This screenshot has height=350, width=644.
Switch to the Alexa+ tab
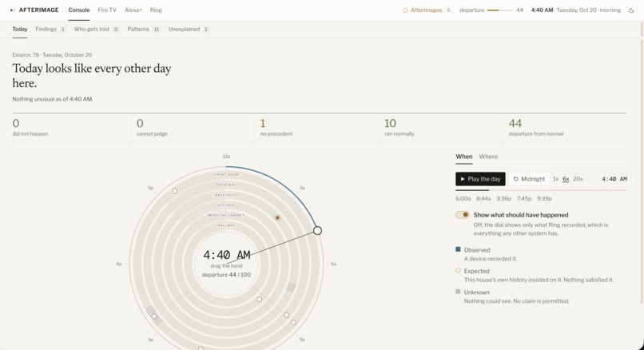[x=133, y=10]
